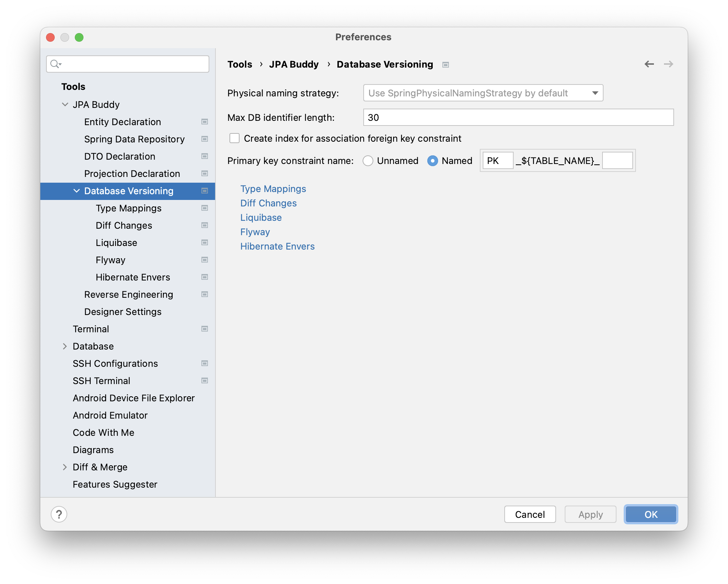Screen dimensions: 728x584
Task: Select the Named radio button
Action: coord(432,161)
